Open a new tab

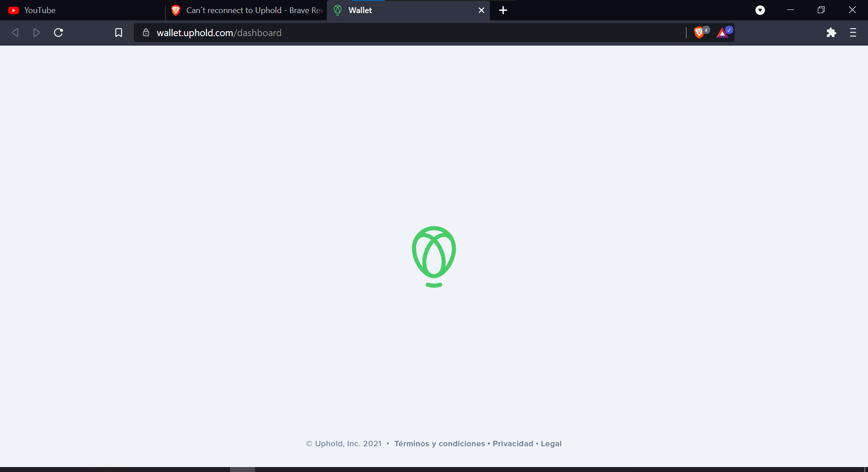[503, 10]
